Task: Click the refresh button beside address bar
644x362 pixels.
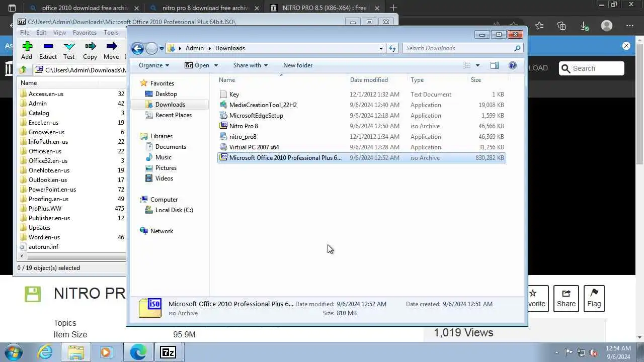Action: click(392, 48)
